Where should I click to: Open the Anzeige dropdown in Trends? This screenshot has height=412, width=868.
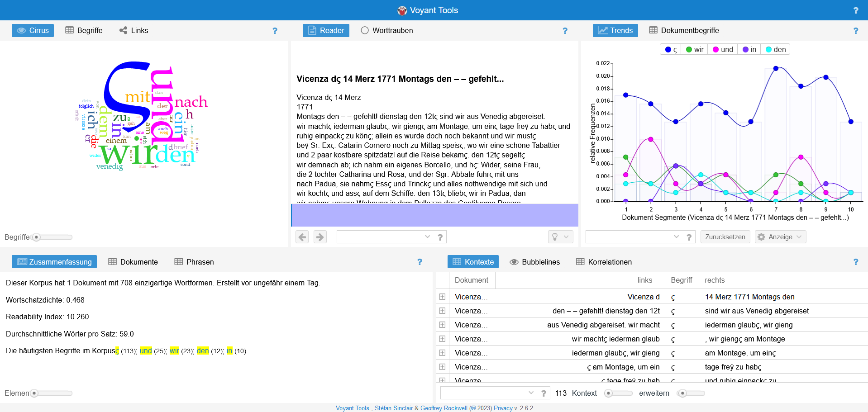[780, 237]
